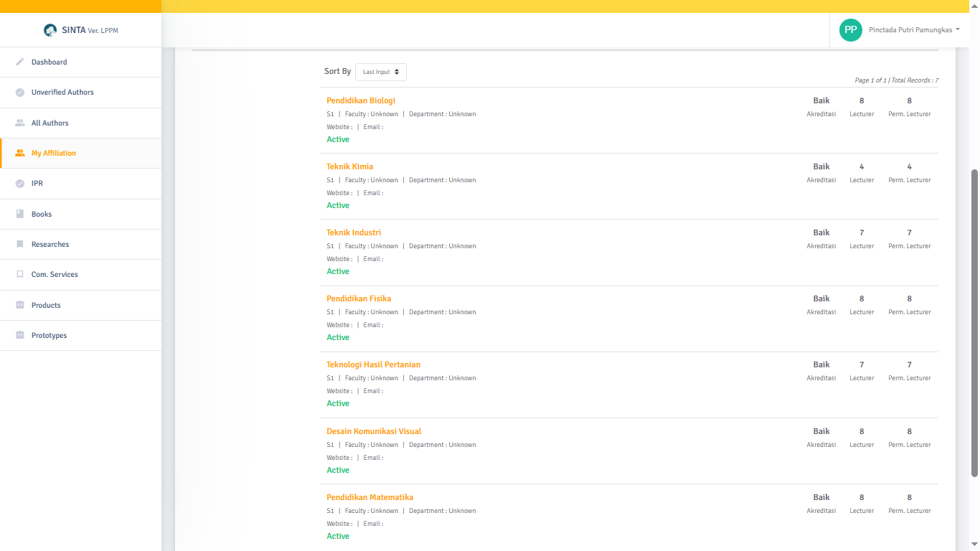This screenshot has height=551, width=980.
Task: Click the Products sidebar icon
Action: tap(20, 306)
